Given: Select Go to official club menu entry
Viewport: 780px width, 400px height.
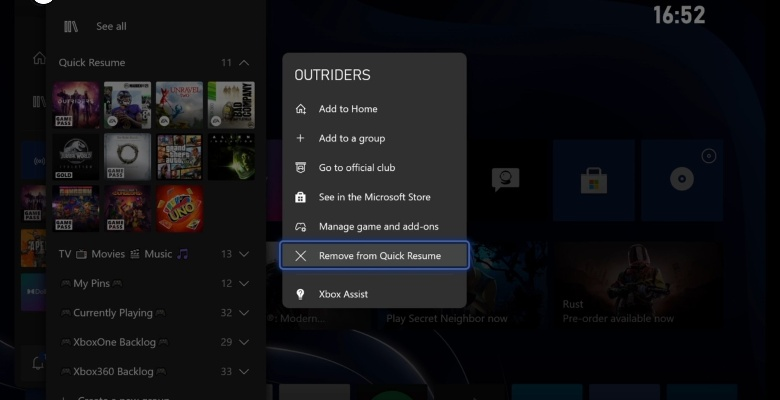Looking at the screenshot, I should point(358,168).
